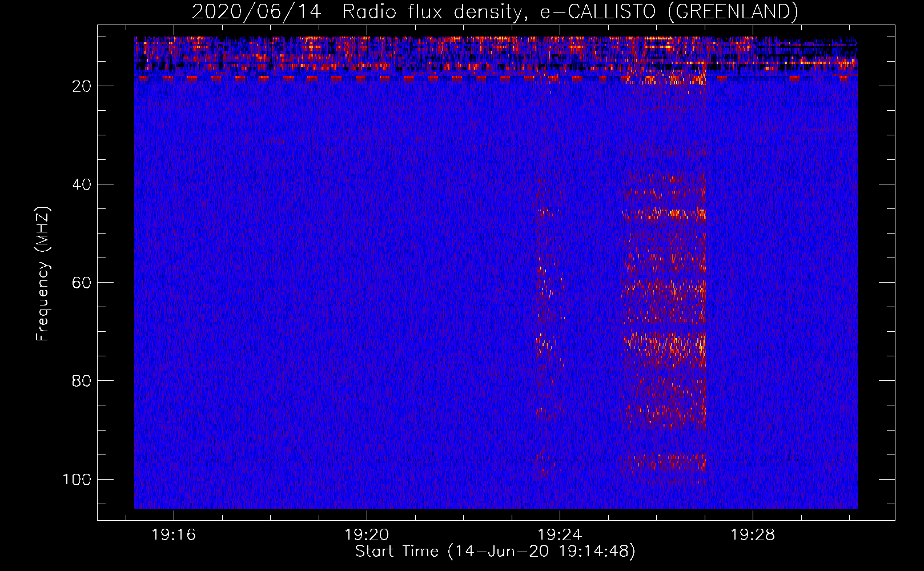Click the 40 frequency tick label
Viewport: 924px width, 571px height.
coord(82,184)
